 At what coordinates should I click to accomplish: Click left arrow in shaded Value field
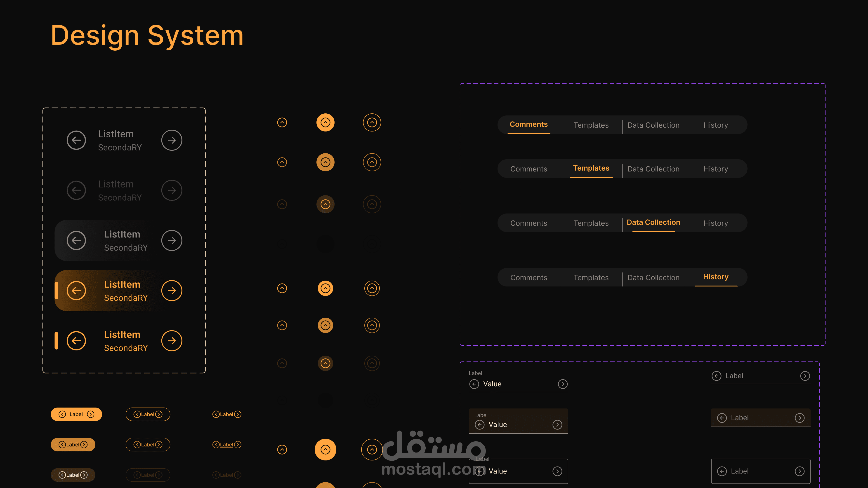[x=479, y=425]
